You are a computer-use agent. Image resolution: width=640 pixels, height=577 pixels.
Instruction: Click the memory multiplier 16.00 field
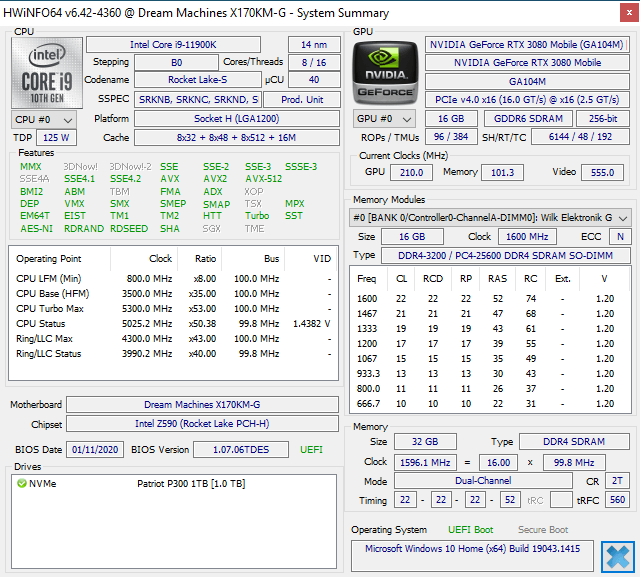(x=498, y=463)
